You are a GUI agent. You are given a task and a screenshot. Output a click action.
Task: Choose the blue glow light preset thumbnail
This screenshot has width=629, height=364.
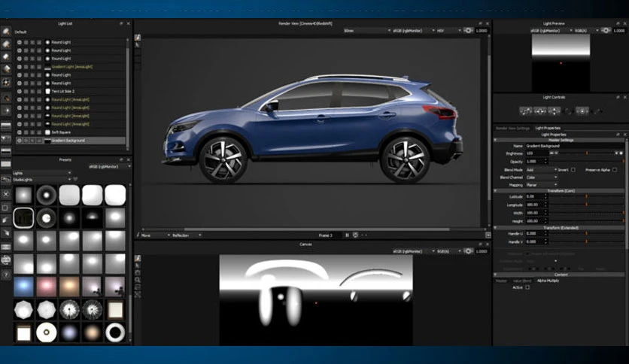(23, 287)
